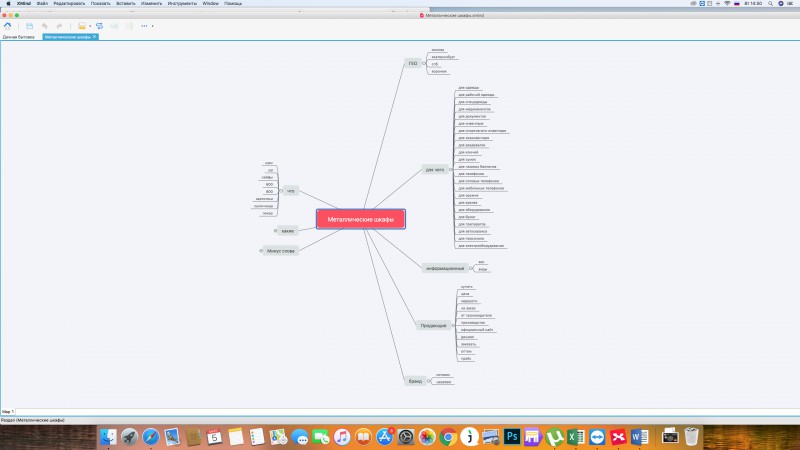Select the ГЕО topic
Viewport: 800px width, 450px height.
point(413,64)
